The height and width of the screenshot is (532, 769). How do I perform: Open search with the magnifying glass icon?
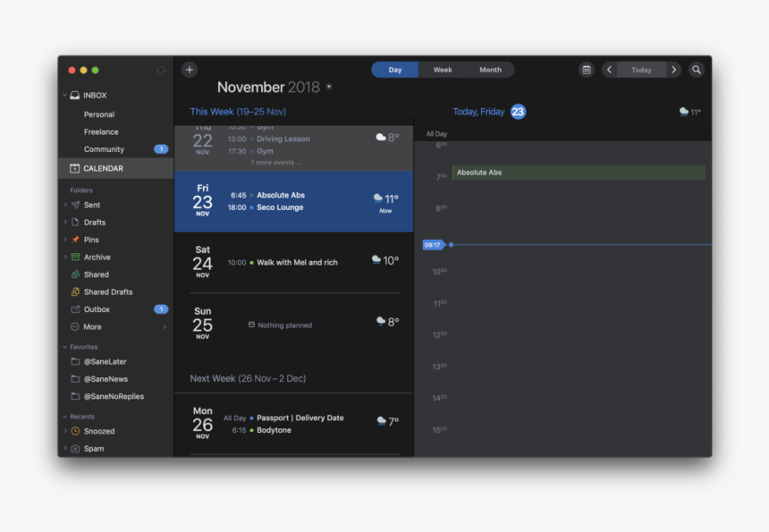click(x=696, y=69)
